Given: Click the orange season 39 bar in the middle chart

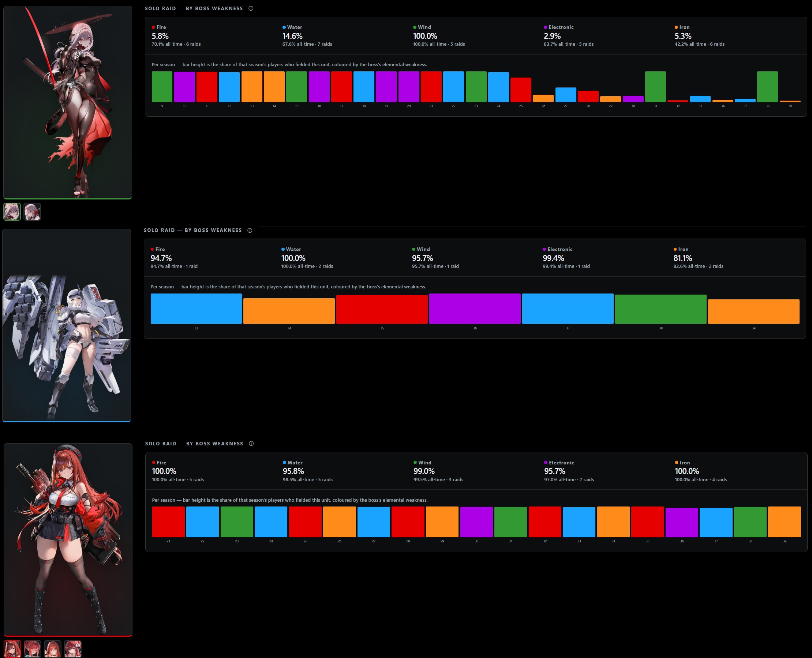Looking at the screenshot, I should (x=754, y=311).
